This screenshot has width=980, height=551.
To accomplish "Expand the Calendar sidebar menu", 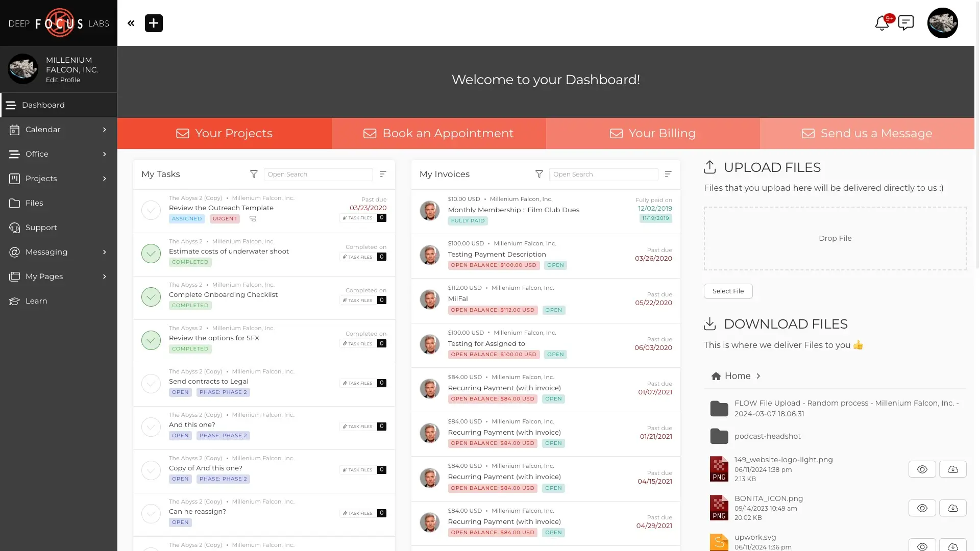I will [x=43, y=130].
